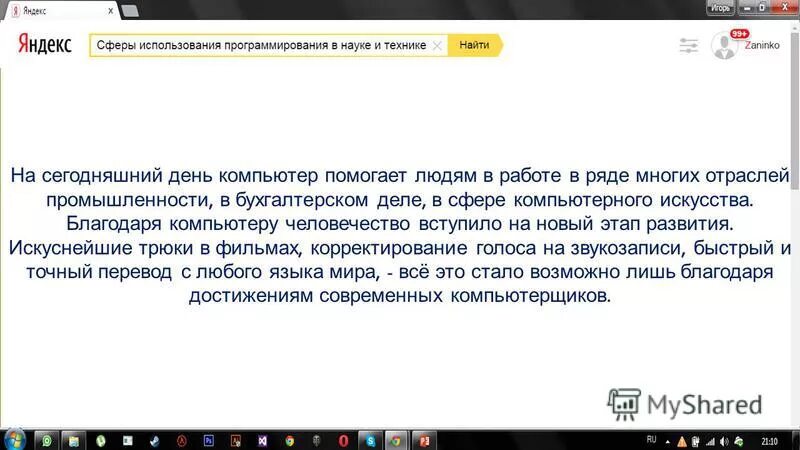Open the Windows Start orb
This screenshot has height=450, width=800.
coord(15,440)
